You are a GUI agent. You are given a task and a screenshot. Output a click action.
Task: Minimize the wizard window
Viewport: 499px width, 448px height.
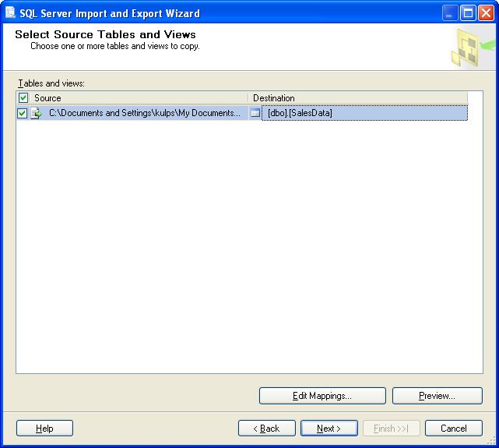(450, 13)
